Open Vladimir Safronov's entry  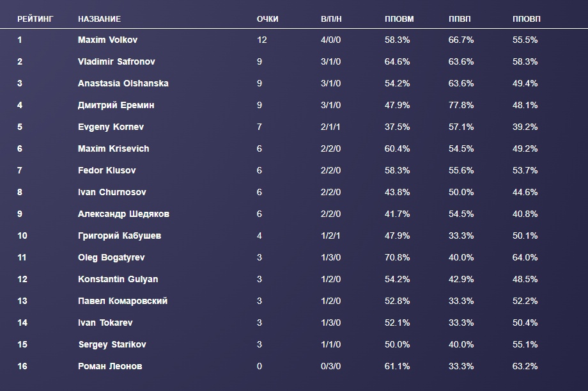coord(116,61)
